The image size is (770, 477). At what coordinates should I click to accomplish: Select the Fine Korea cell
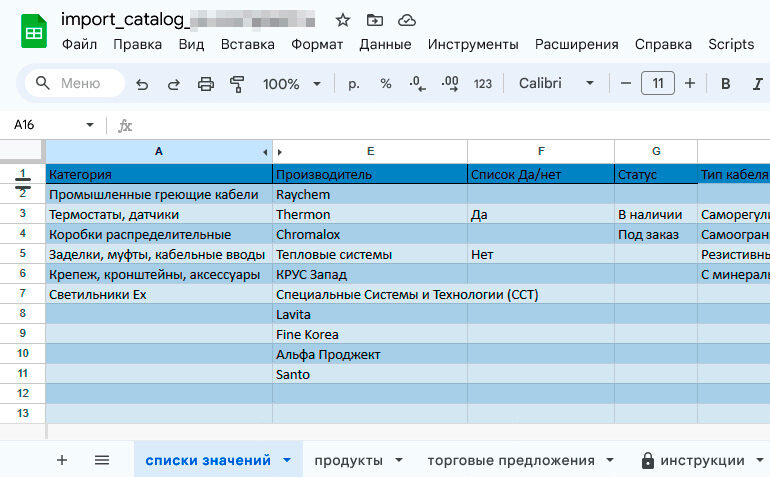pyautogui.click(x=370, y=335)
